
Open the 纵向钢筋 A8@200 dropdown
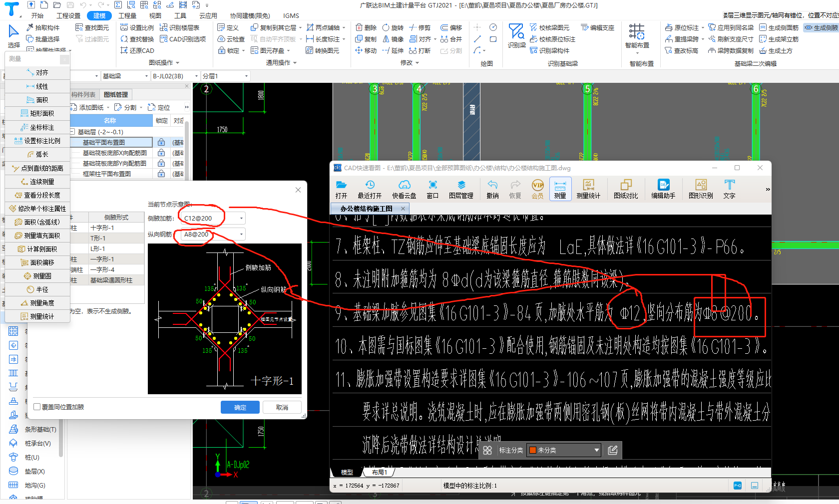tap(242, 234)
